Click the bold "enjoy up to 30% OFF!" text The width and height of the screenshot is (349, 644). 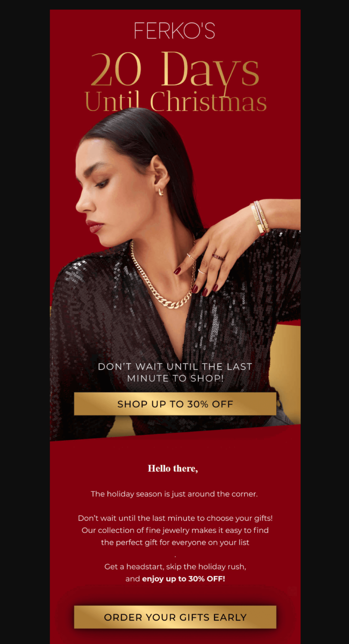coord(183,579)
